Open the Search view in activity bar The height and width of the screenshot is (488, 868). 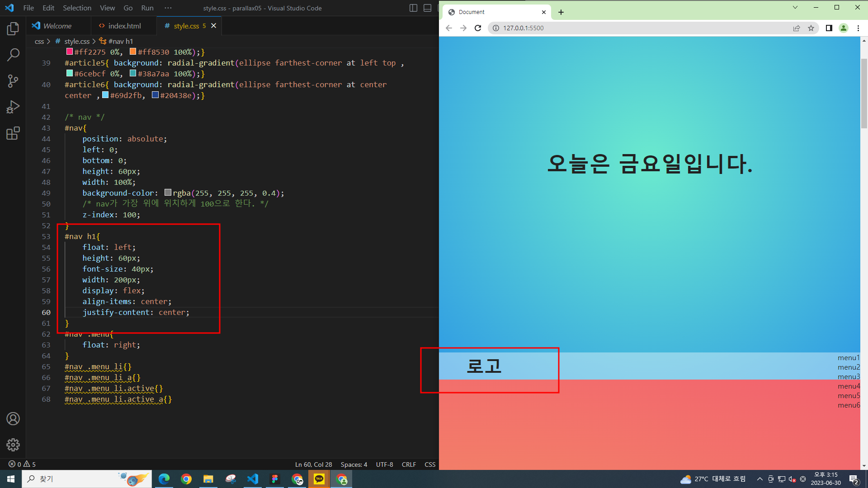tap(13, 55)
